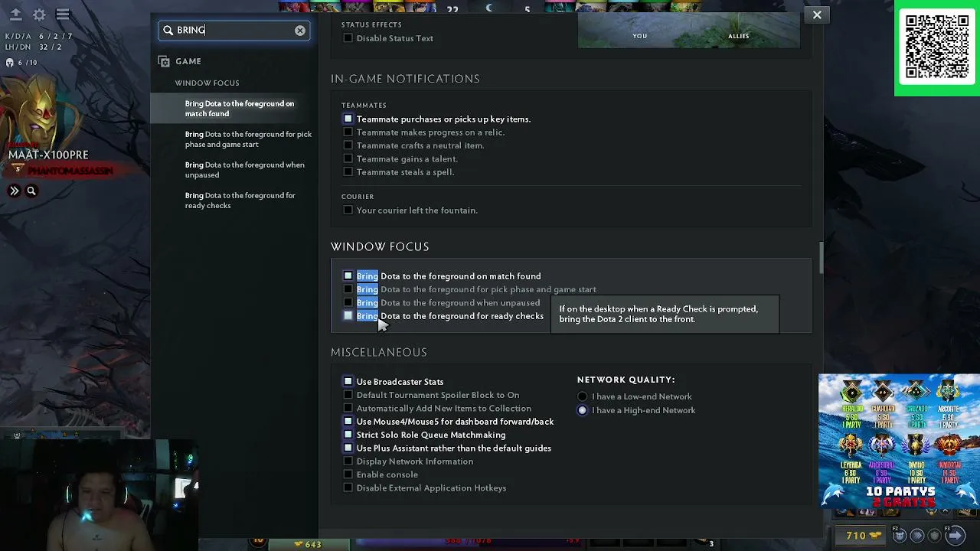
Task: Enable 'Your courier left the fountain'
Action: (348, 210)
